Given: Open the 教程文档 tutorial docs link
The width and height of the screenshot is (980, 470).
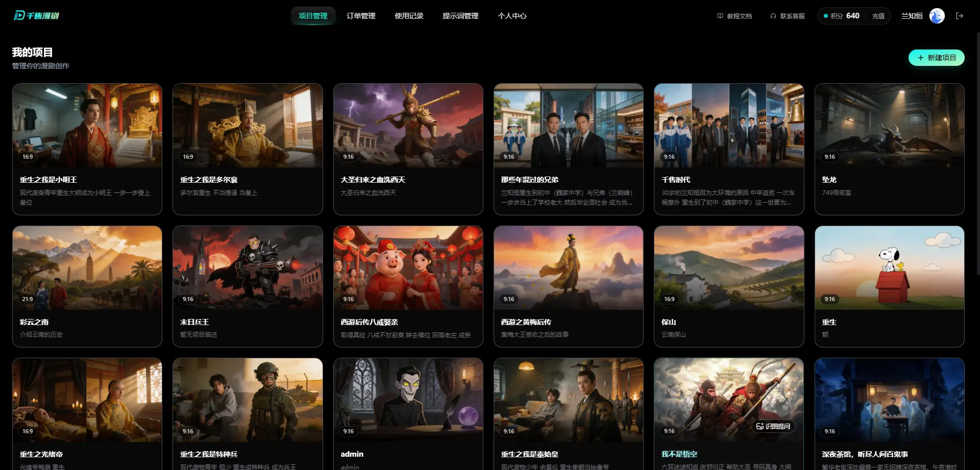Looking at the screenshot, I should pyautogui.click(x=734, y=16).
